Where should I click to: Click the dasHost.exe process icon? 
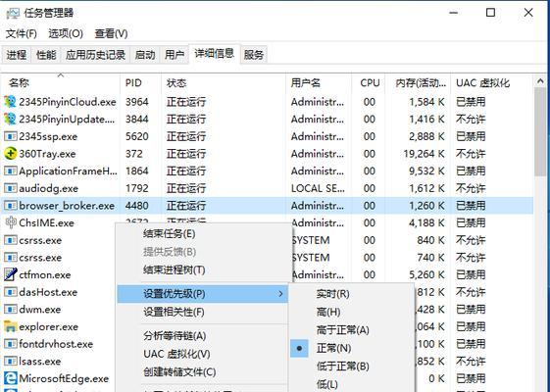click(x=10, y=292)
